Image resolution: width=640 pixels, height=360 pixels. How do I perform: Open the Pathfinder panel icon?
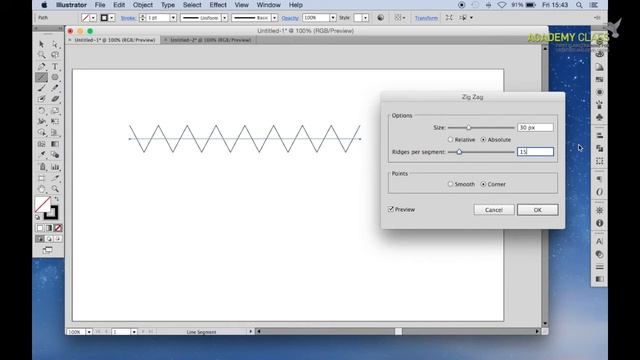click(599, 149)
